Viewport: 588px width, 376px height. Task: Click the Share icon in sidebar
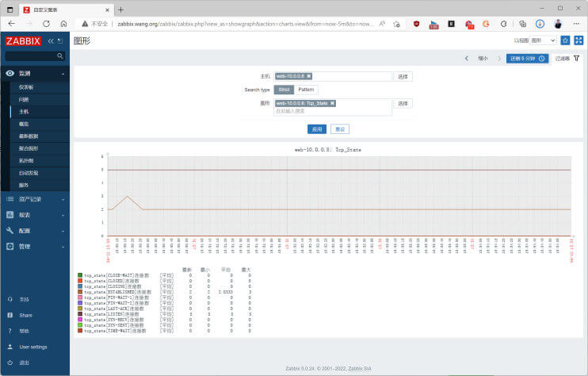pos(10,315)
